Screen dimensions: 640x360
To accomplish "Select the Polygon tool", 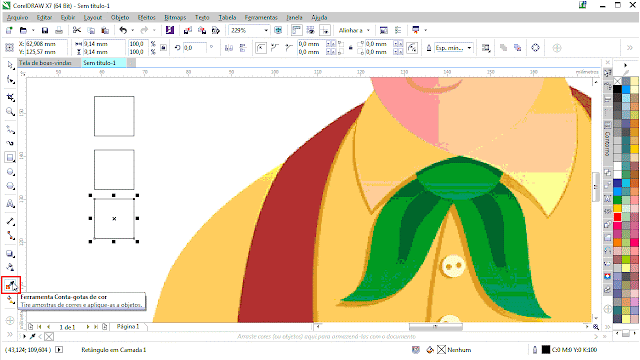I will point(10,186).
